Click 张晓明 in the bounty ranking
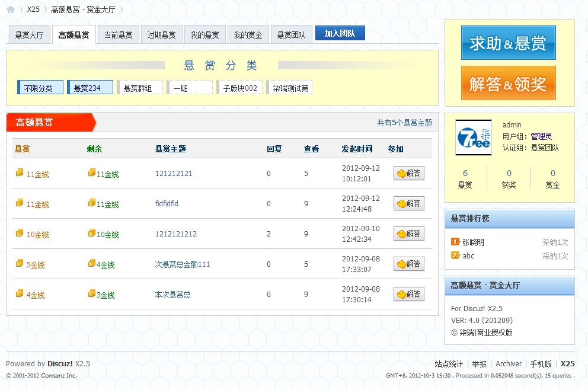Screen dimensions: 588x390 coord(473,242)
